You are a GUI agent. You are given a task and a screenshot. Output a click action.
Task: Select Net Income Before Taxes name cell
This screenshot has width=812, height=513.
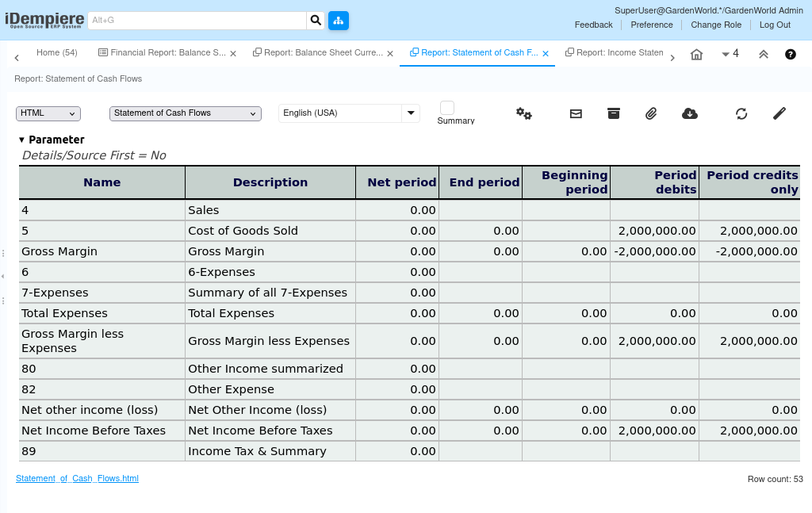point(102,431)
